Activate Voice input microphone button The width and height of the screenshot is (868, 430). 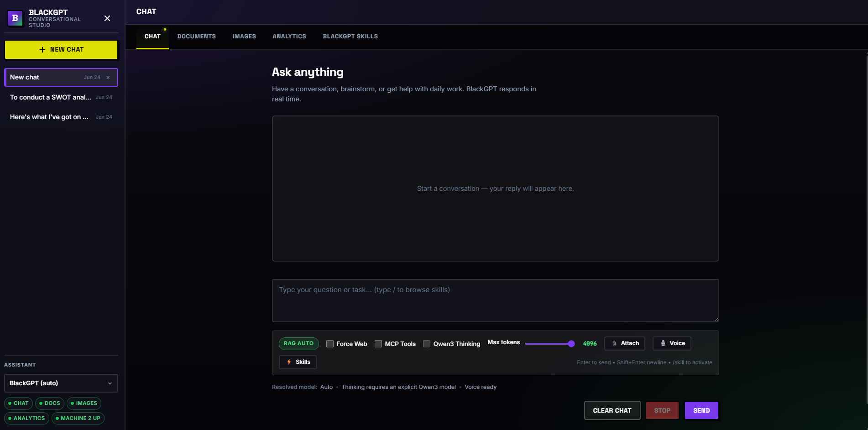[x=672, y=343]
